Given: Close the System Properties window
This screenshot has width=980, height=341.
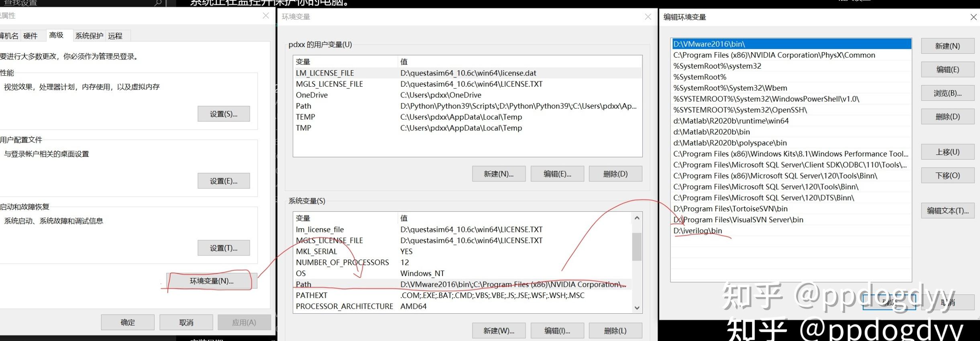Looking at the screenshot, I should [266, 16].
